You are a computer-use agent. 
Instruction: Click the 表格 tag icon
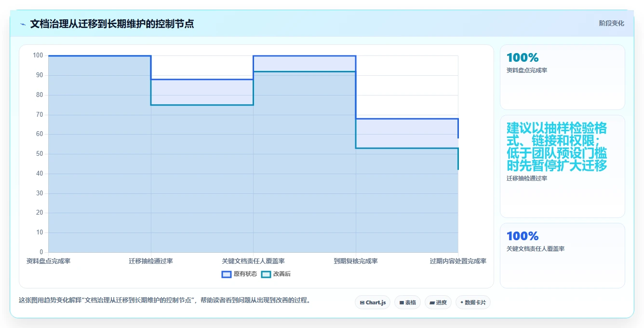click(402, 303)
